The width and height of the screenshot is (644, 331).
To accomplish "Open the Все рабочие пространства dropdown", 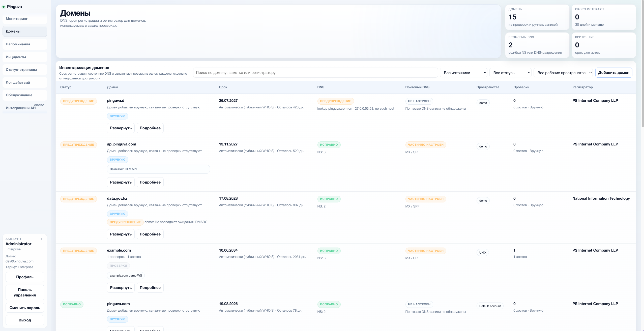I will coord(563,73).
